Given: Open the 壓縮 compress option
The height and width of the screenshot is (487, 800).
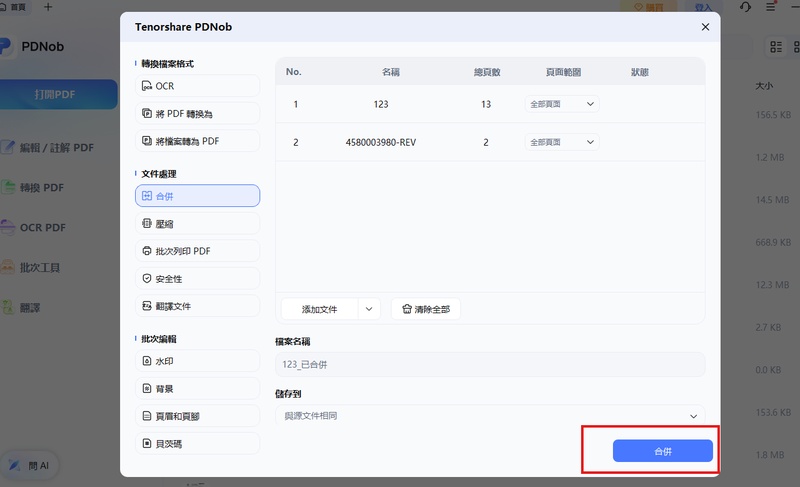Looking at the screenshot, I should [x=197, y=223].
